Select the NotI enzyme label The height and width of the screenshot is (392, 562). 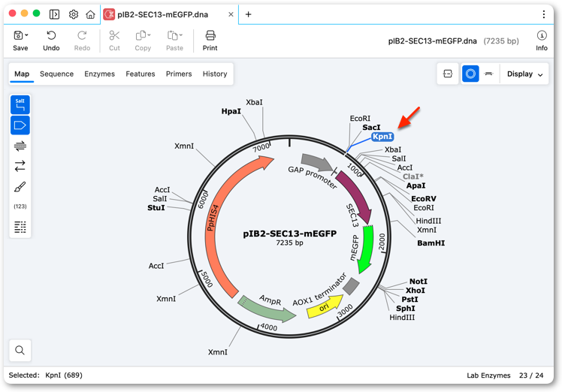(418, 282)
